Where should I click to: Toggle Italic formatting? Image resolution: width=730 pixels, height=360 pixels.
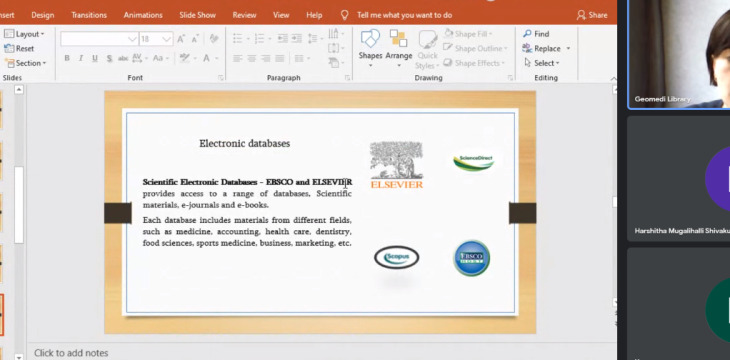81,58
